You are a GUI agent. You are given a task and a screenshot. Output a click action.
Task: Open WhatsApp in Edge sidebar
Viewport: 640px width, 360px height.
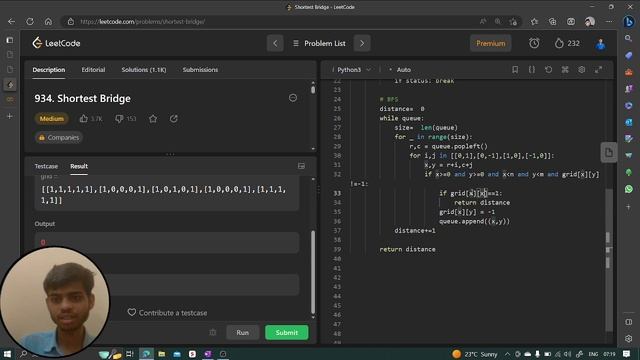pyautogui.click(x=629, y=189)
